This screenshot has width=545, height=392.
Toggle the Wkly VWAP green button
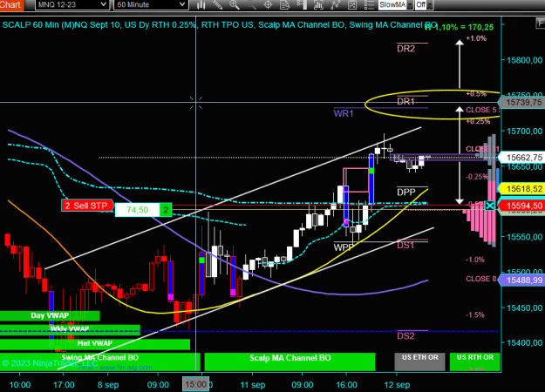tap(70, 328)
